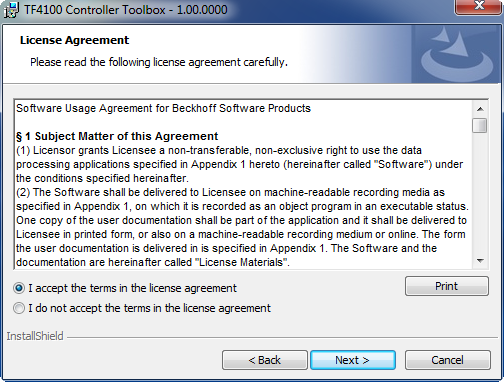The image size is (504, 382).
Task: Close the TF4100 Controller Toolbox installer window
Action: pos(479,6)
